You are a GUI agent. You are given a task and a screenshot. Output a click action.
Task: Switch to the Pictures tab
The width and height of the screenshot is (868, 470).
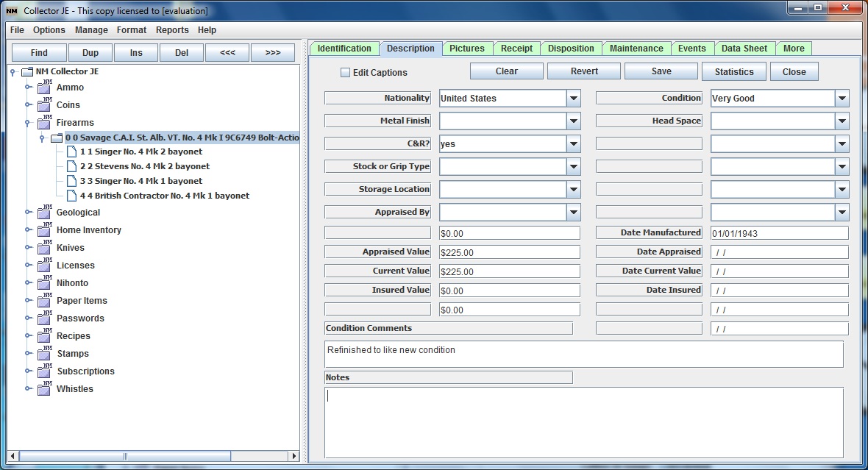click(x=467, y=48)
